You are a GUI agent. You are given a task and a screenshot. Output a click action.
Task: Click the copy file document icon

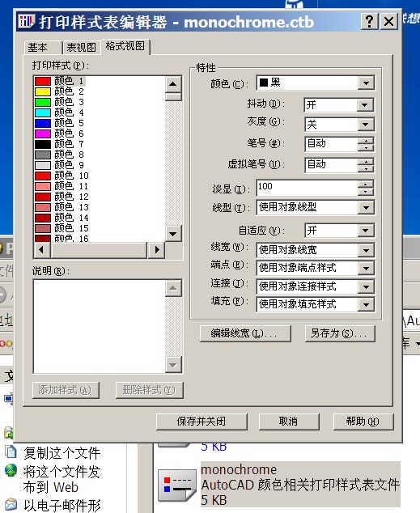[x=11, y=452]
